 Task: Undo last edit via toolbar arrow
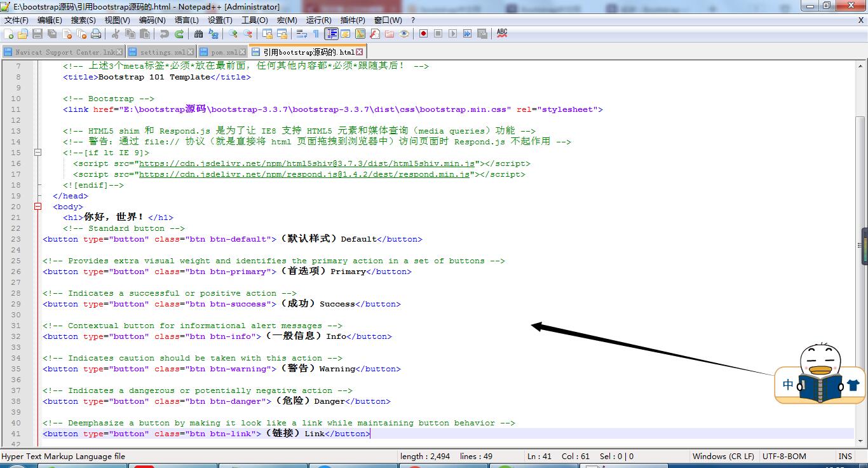coord(165,34)
